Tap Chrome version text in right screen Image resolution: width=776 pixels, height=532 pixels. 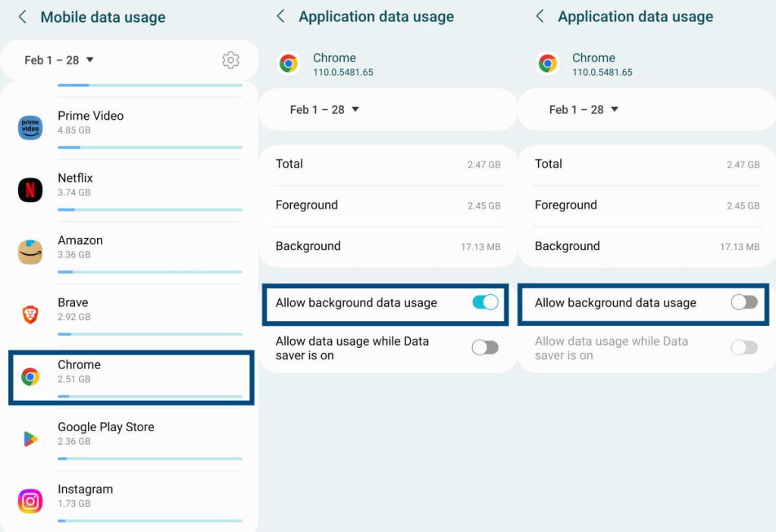(602, 72)
